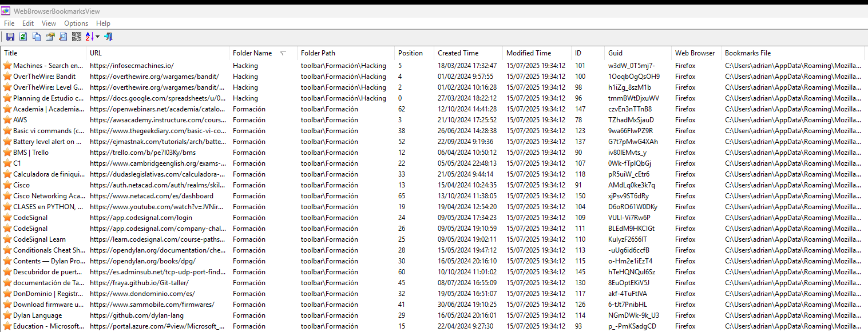The image size is (868, 332).
Task: Click the A-Z sort toolbar icon
Action: (90, 37)
